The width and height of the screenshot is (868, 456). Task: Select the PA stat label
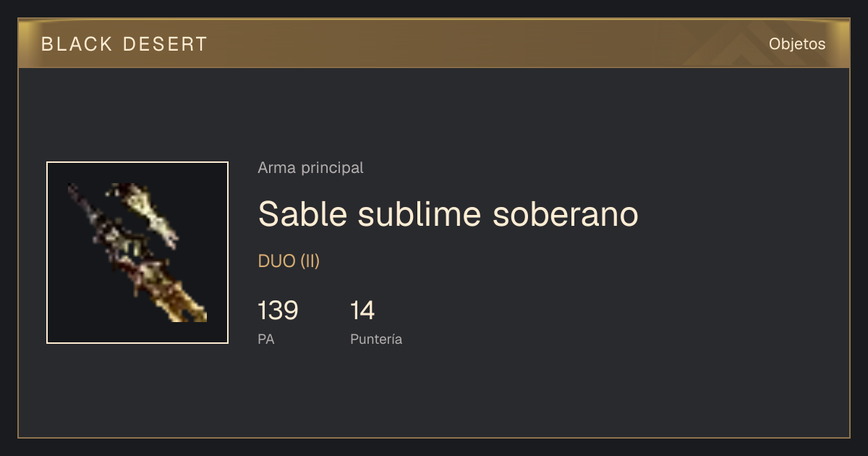(x=265, y=339)
